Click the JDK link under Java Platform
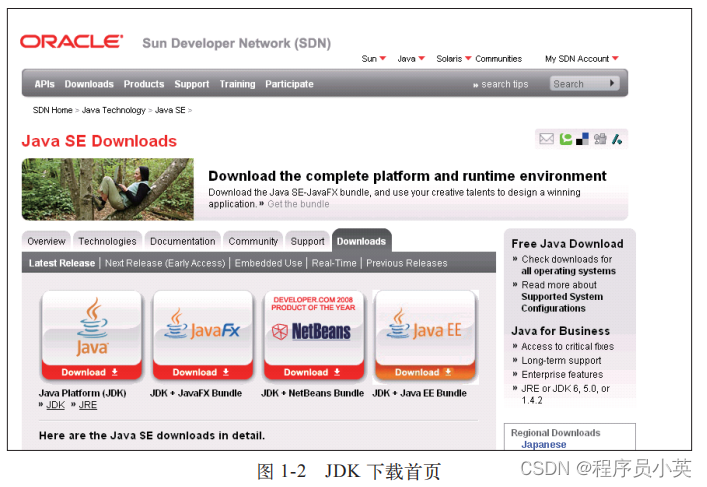The height and width of the screenshot is (487, 707). coord(55,405)
